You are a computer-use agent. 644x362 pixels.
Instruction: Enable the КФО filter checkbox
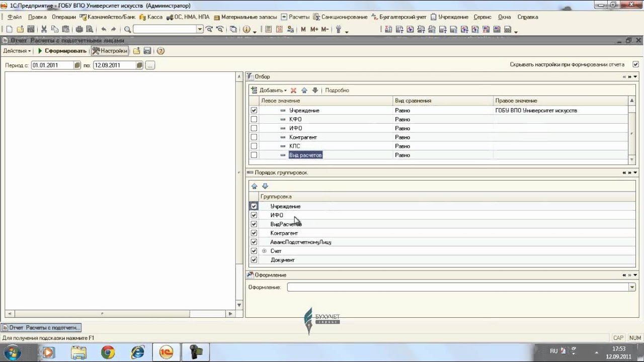(254, 119)
